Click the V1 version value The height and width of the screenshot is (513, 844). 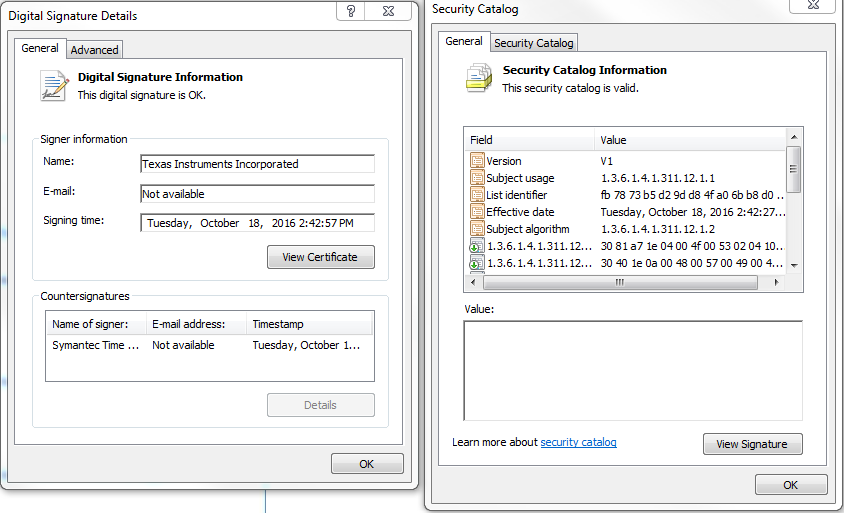607,161
